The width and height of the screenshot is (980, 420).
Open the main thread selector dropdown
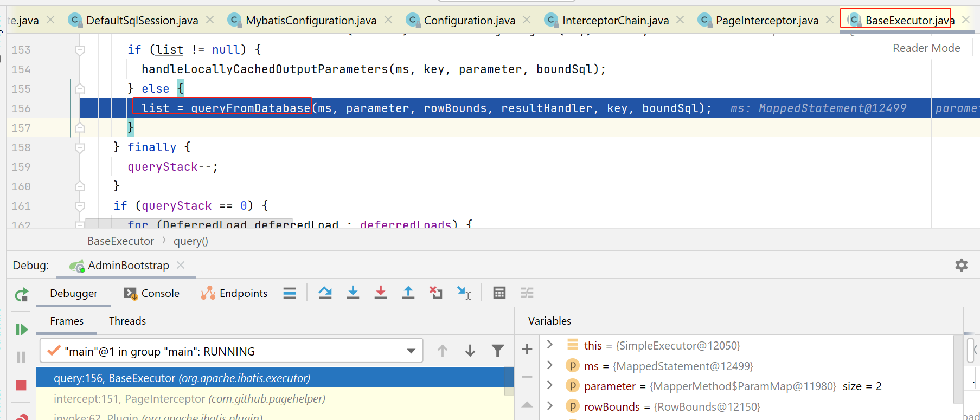click(411, 351)
